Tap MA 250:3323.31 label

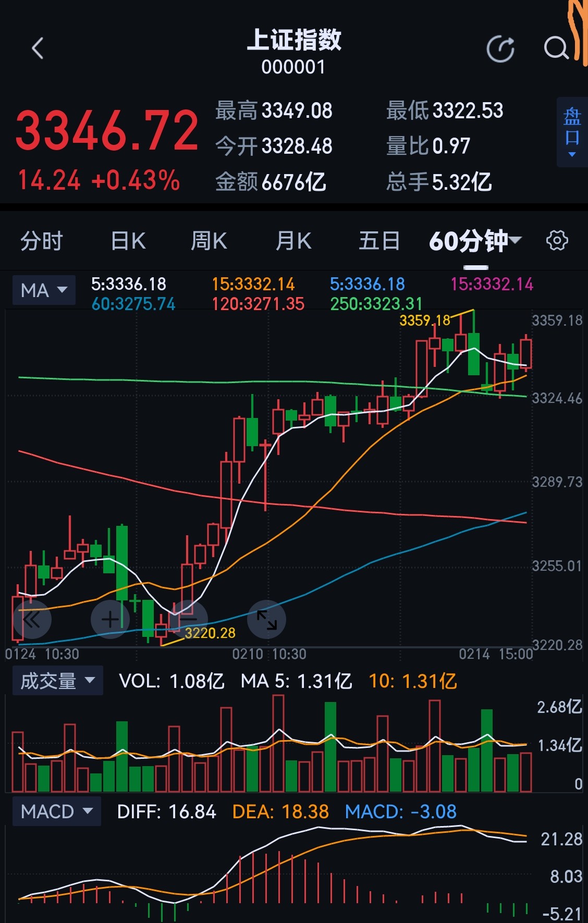point(376,304)
